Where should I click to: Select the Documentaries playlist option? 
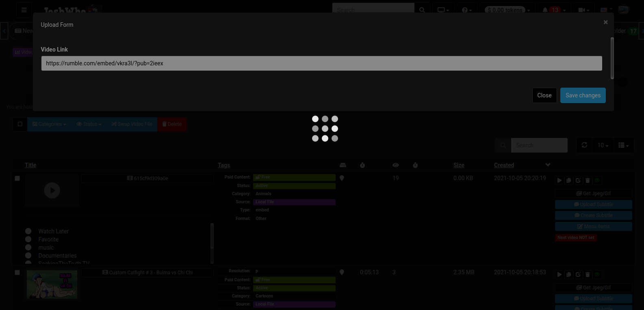(28, 255)
